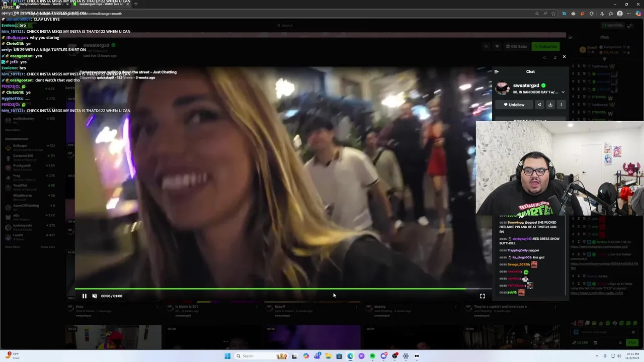Pause the clip playback
Image resolution: width=644 pixels, height=362 pixels.
[x=84, y=296]
